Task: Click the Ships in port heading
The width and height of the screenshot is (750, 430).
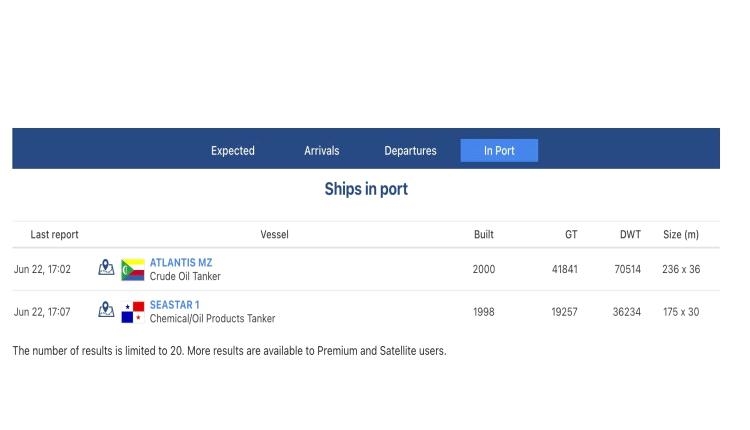Action: [366, 189]
